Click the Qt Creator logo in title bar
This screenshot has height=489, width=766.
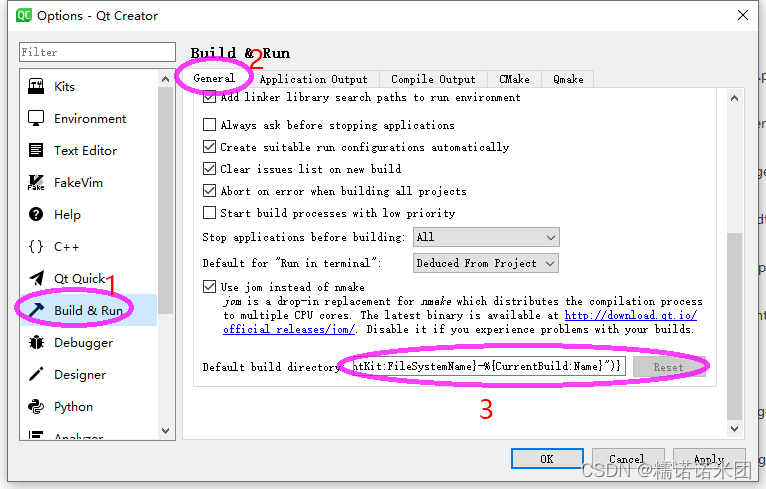pos(23,16)
